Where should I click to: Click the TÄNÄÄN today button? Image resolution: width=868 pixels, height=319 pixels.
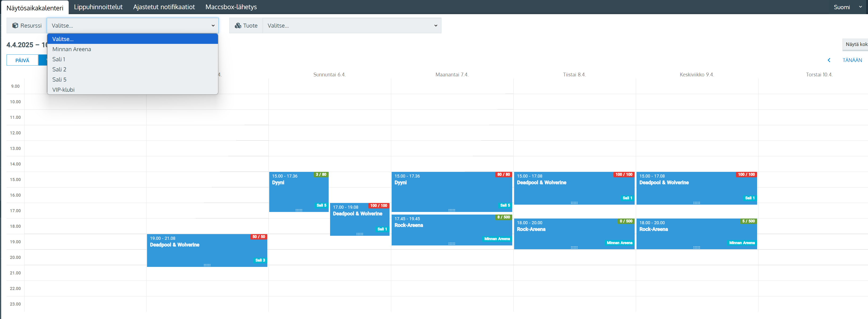point(852,60)
